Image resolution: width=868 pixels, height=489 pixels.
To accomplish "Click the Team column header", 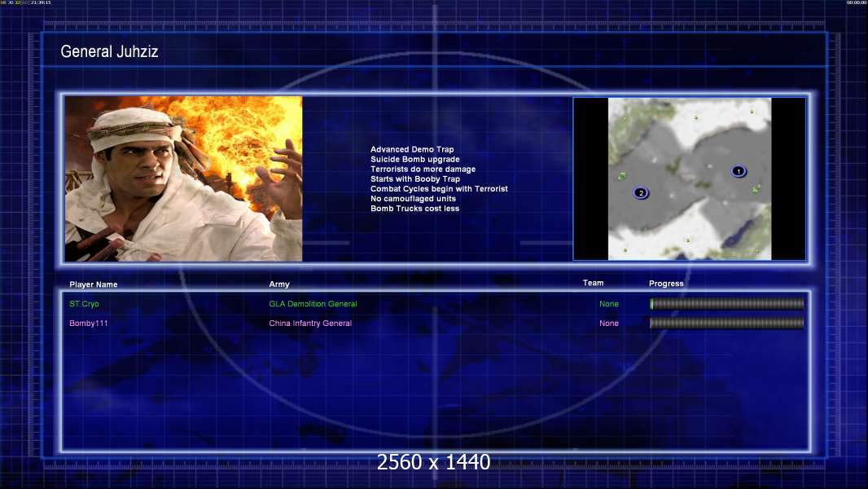I will (x=593, y=284).
